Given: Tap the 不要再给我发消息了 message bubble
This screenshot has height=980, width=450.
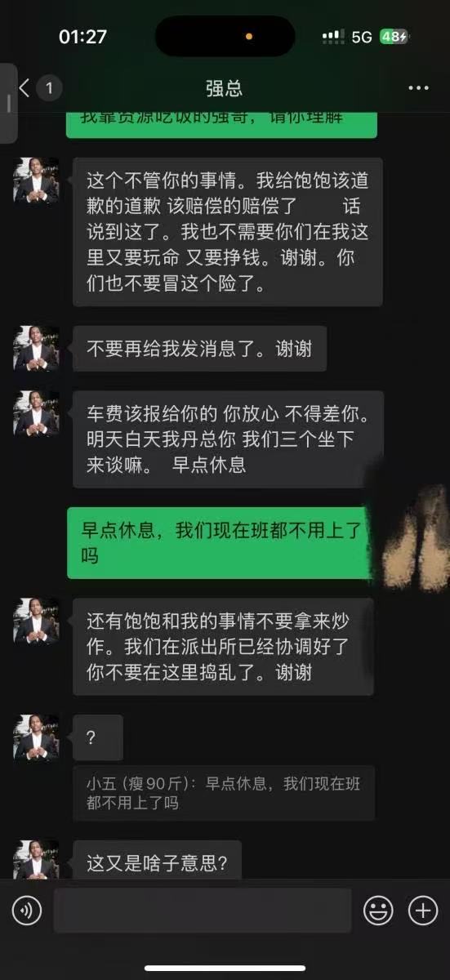Looking at the screenshot, I should click(200, 349).
